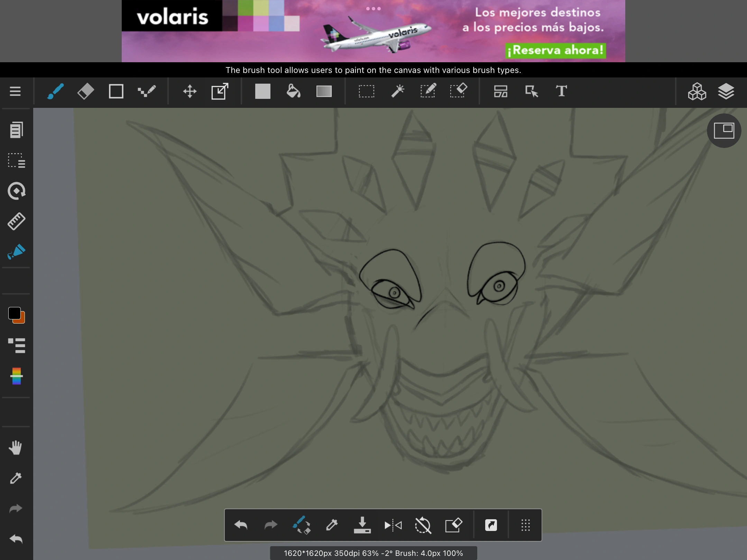
Task: Pick a color with the Eyedropper in bottom bar
Action: click(332, 525)
